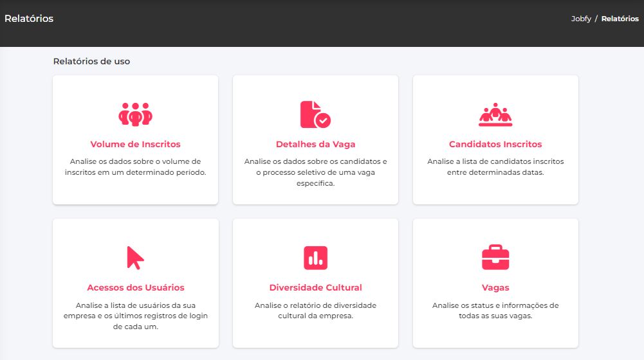The width and height of the screenshot is (644, 360).
Task: Click the description text under Vagas
Action: (495, 310)
